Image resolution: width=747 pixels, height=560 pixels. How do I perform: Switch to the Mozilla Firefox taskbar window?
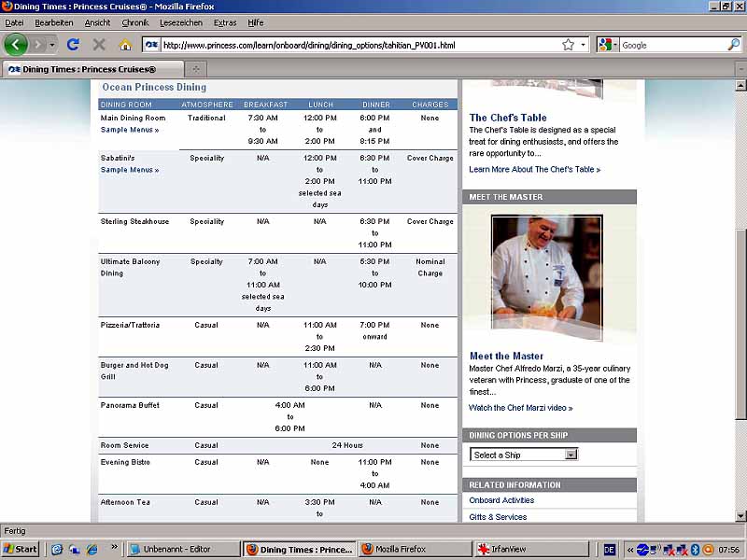coord(415,549)
